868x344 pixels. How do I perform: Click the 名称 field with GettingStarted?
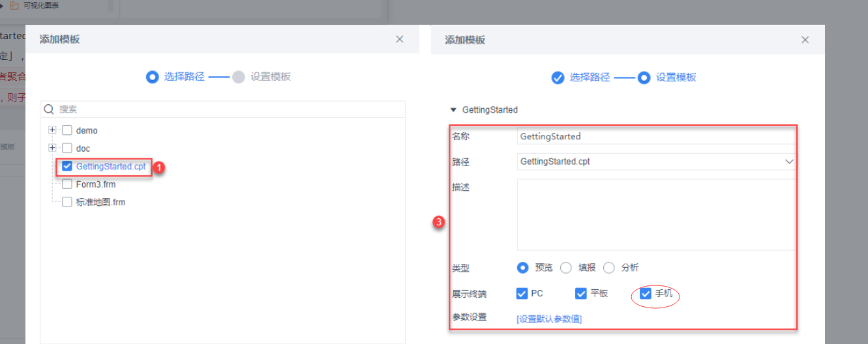[656, 136]
